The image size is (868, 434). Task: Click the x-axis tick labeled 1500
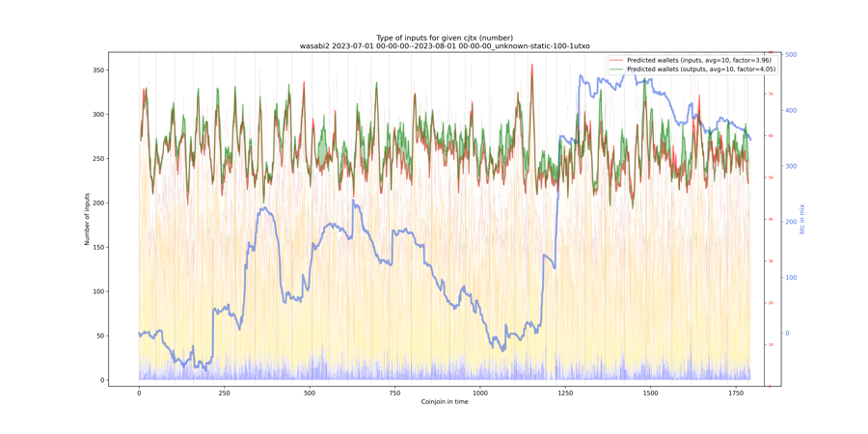650,393
